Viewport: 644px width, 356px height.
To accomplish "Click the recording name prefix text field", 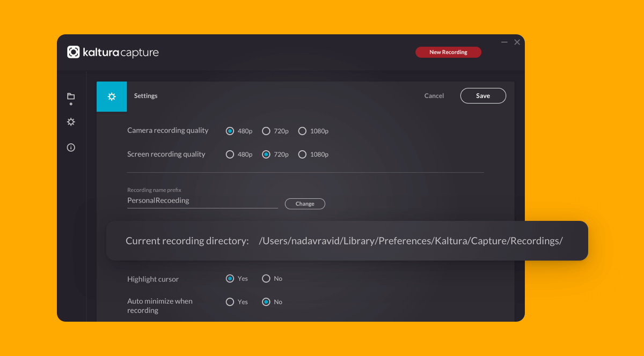I will pos(202,201).
